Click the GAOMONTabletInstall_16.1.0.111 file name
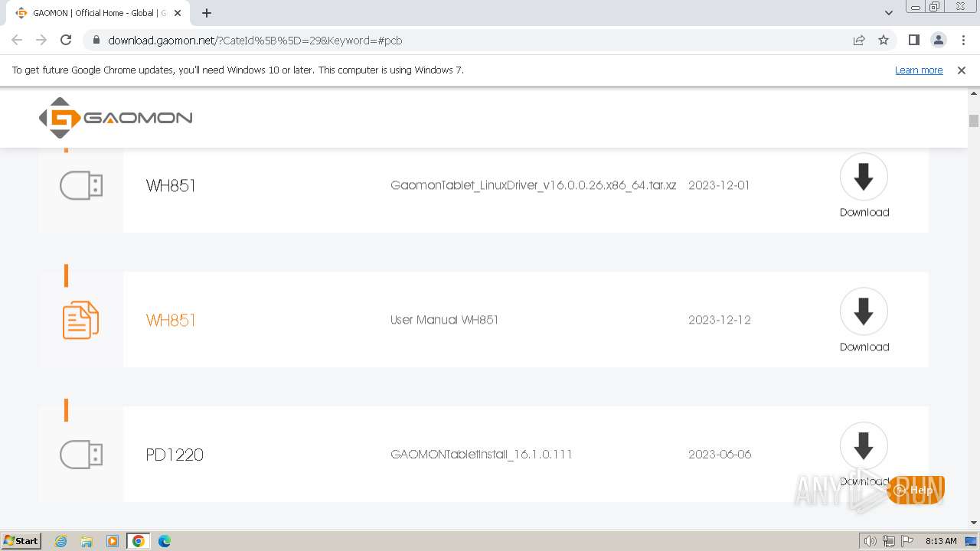The image size is (980, 551). (482, 455)
